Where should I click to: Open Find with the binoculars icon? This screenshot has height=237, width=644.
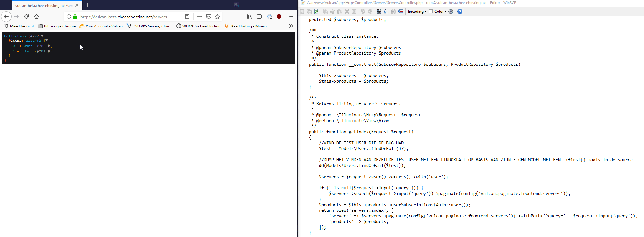[x=379, y=12]
